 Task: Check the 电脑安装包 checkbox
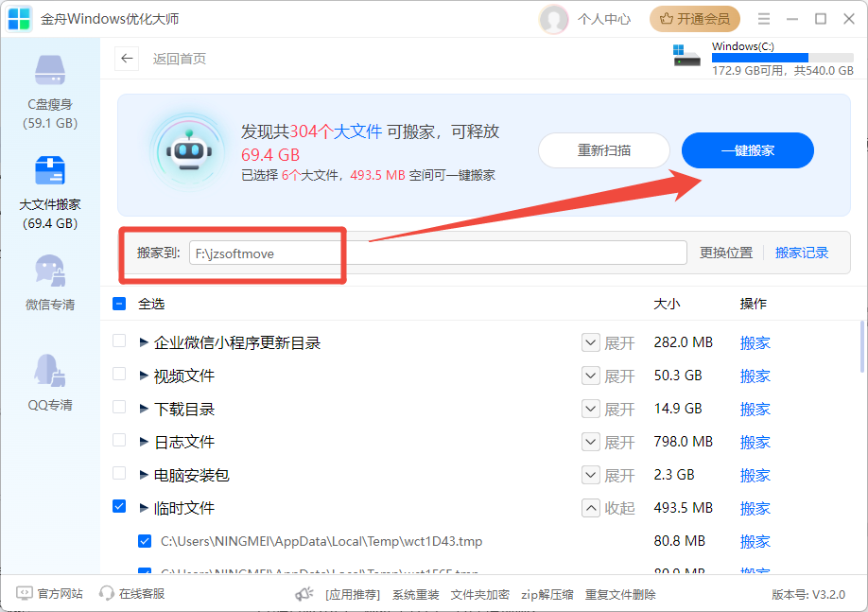click(119, 474)
